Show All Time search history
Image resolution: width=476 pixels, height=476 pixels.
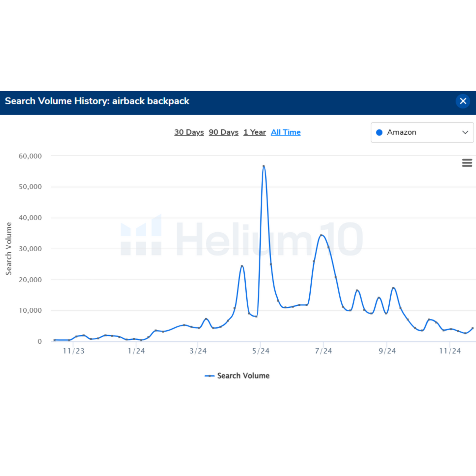(286, 132)
